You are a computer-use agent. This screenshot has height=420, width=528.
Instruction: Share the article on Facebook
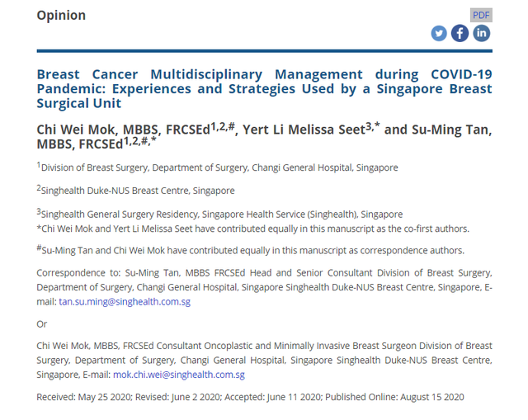(x=460, y=33)
